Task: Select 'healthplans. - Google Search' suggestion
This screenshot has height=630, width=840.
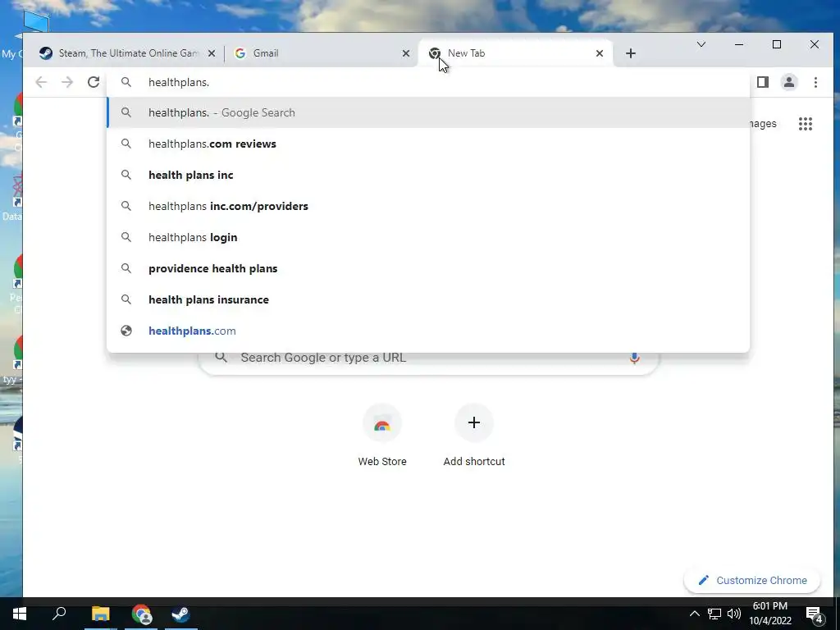Action: click(428, 112)
